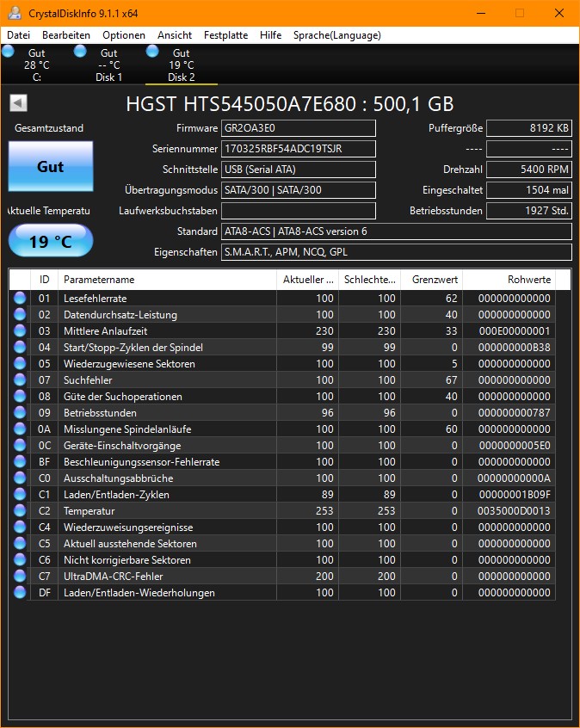Screen dimensions: 580x728
Task: Open the Bearbeiten menu
Action: tap(66, 35)
